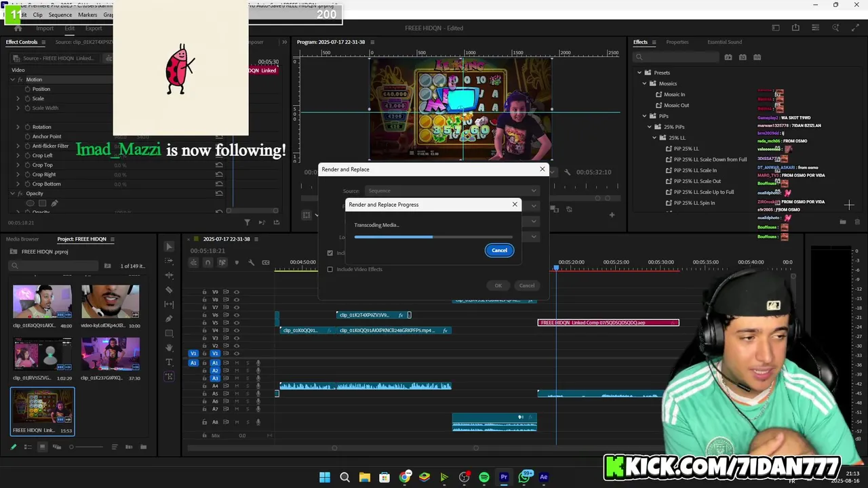Screen dimensions: 868x488
Task: Click New Custom Bin in Effects panel
Action: [842, 222]
